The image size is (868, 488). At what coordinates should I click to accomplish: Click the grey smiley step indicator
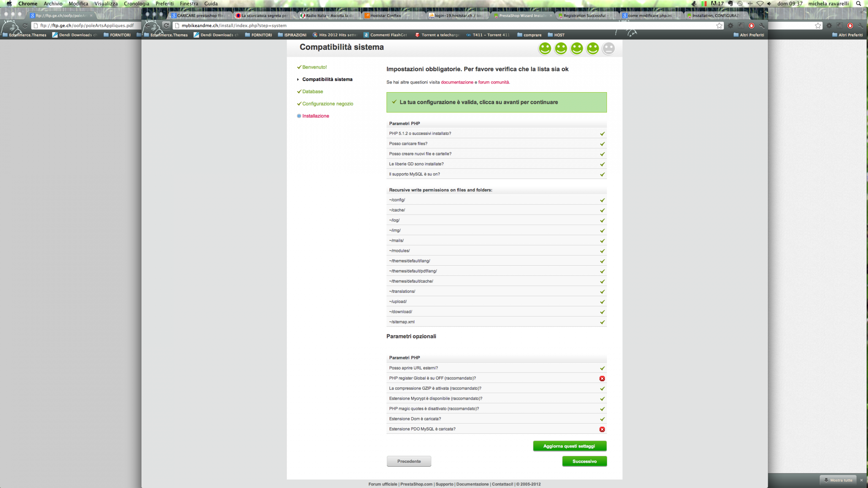pos(608,48)
